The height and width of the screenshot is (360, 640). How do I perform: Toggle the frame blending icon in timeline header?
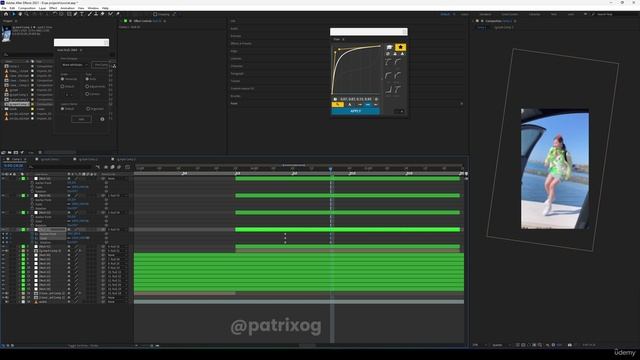point(113,167)
